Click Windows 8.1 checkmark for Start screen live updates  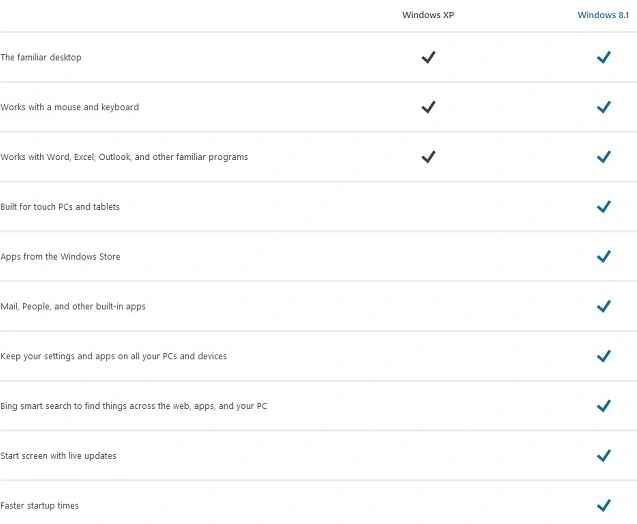point(603,456)
